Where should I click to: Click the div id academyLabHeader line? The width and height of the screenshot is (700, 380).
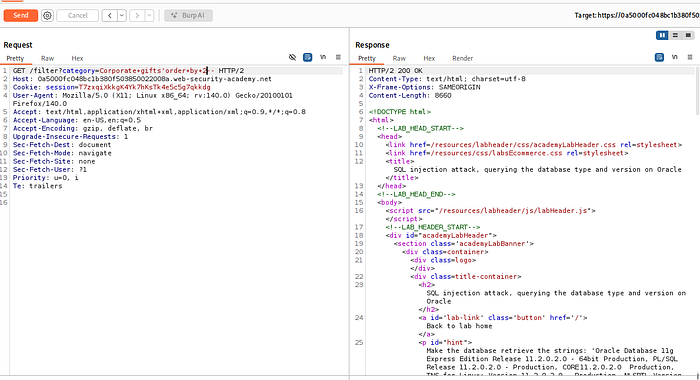tap(441, 235)
